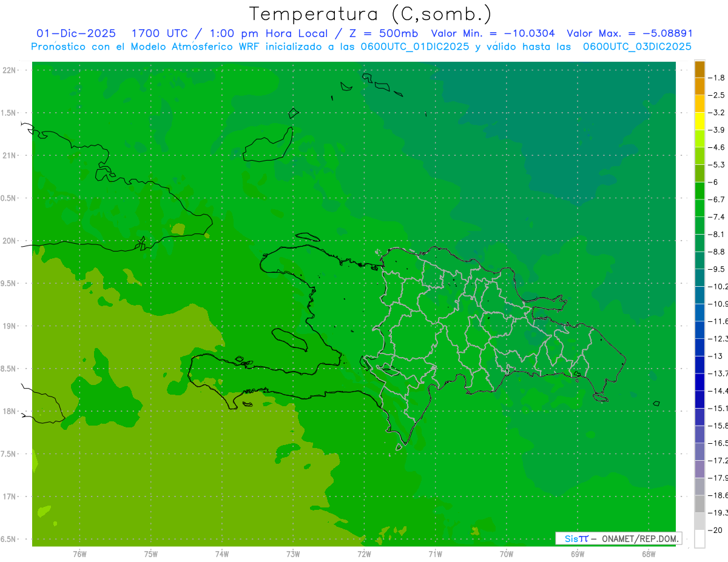Click the "17N" latitude axis label
The height and width of the screenshot is (562, 728).
10,497
